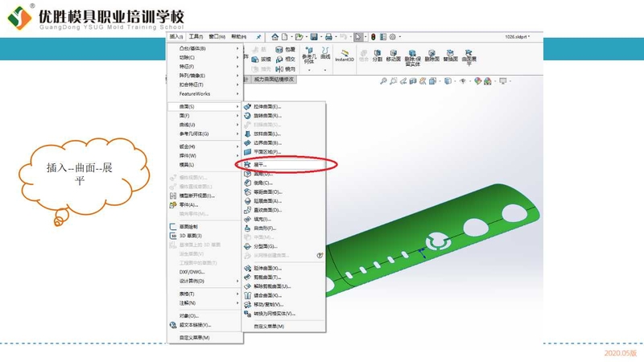This screenshot has width=644, height=362.
Task: Open the 窗口 (Window) menu
Action: (217, 37)
